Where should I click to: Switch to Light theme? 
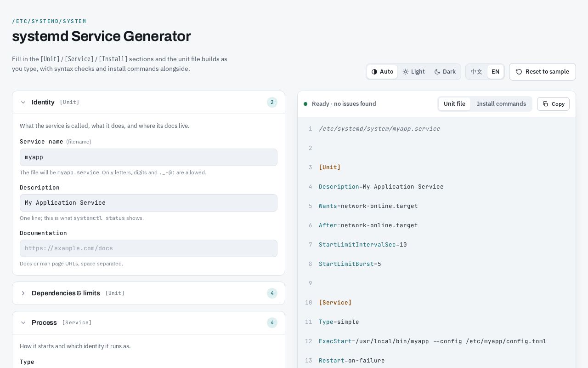pos(413,72)
